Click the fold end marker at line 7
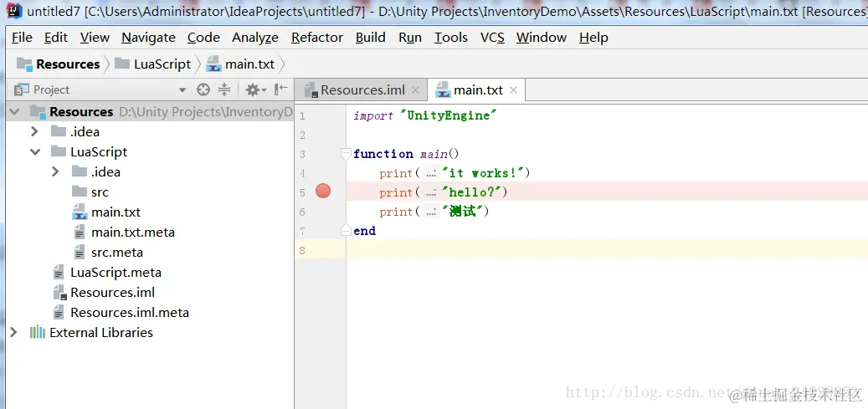 click(x=346, y=230)
